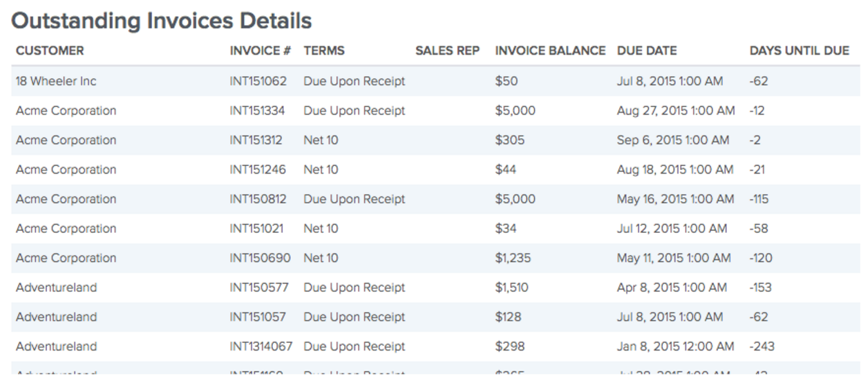This screenshot has height=383, width=868.
Task: Open invoice INT150690
Action: click(260, 259)
